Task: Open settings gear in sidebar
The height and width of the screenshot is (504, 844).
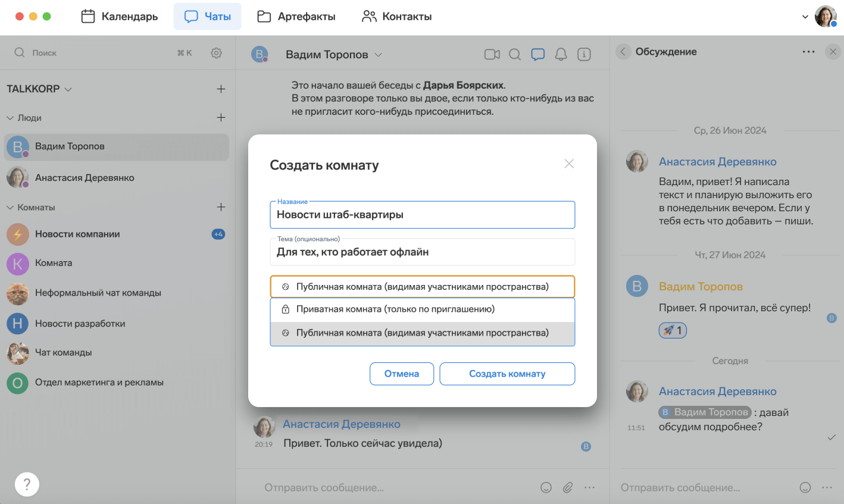Action: pos(216,53)
